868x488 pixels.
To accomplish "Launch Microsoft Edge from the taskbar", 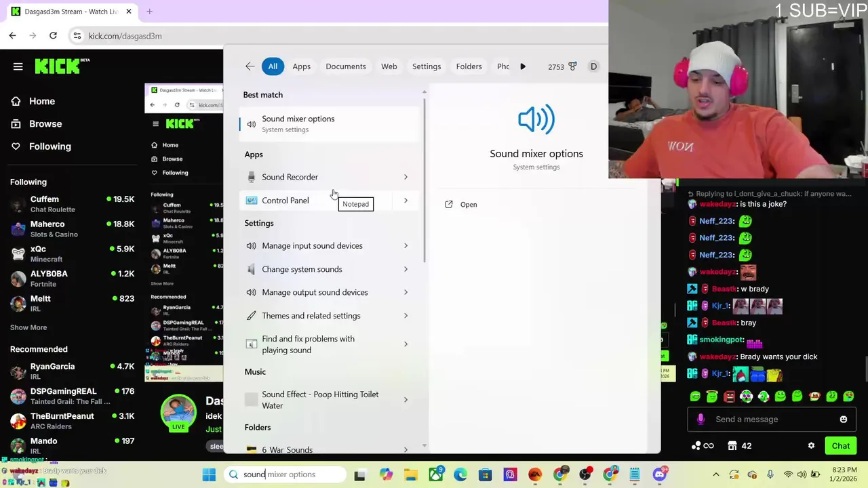I will pos(460,474).
